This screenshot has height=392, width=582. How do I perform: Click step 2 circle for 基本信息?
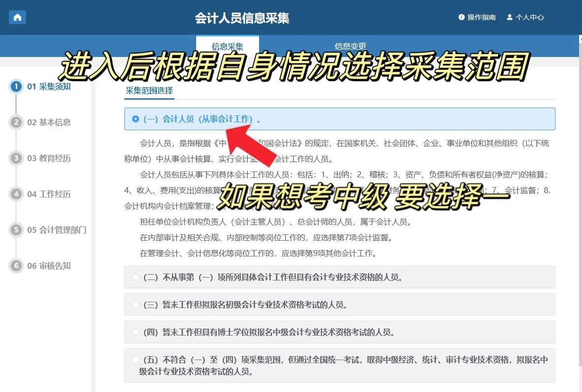point(16,122)
